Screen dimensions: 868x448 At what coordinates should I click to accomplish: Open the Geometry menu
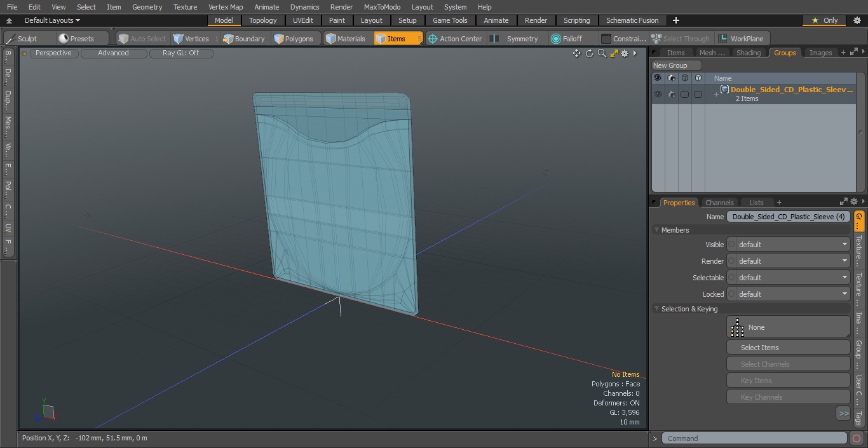pyautogui.click(x=147, y=7)
